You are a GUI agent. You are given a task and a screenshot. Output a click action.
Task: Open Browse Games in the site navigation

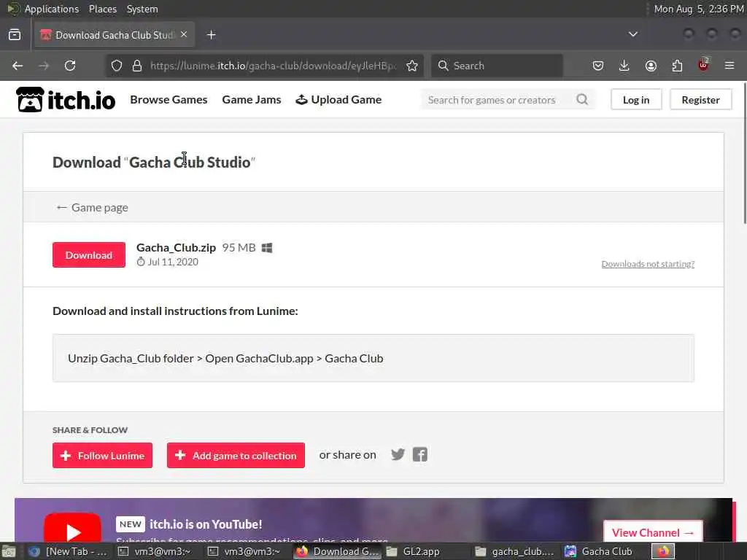[169, 99]
